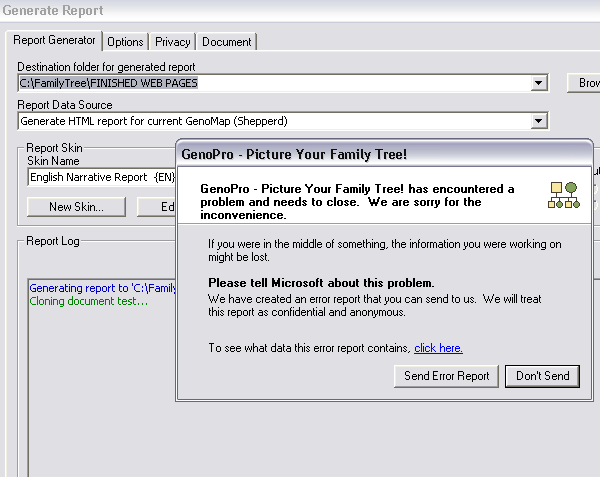This screenshot has width=600, height=477.
Task: Open the Options tab
Action: point(125,42)
